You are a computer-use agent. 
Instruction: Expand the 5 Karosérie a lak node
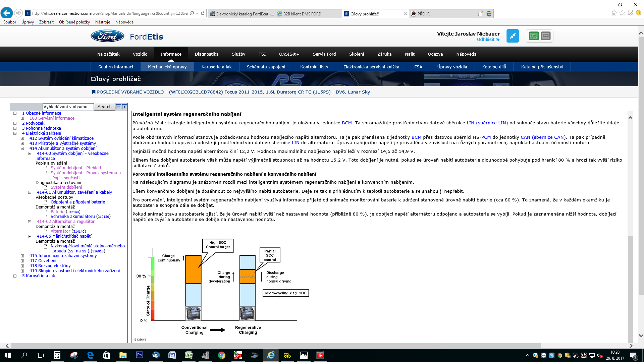click(15, 276)
